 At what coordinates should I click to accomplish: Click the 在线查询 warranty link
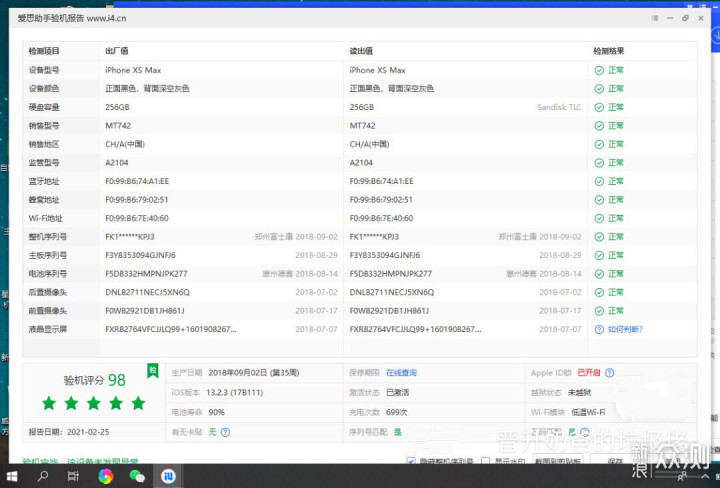[x=401, y=373]
